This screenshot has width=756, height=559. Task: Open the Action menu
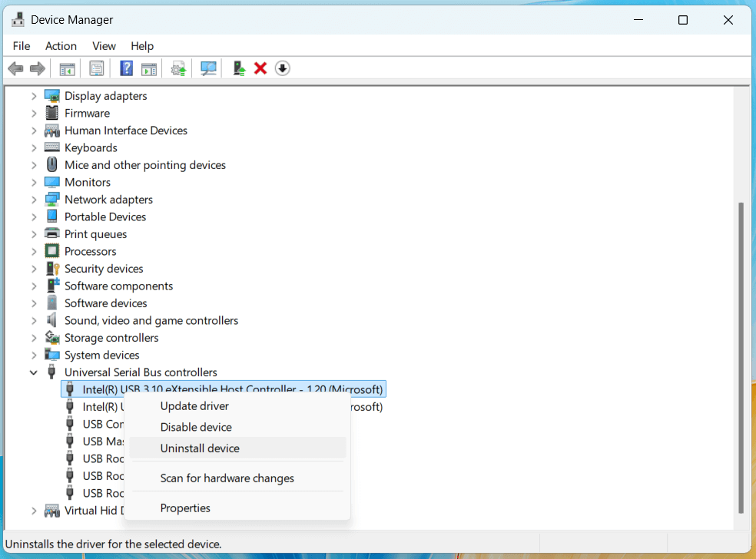tap(61, 46)
